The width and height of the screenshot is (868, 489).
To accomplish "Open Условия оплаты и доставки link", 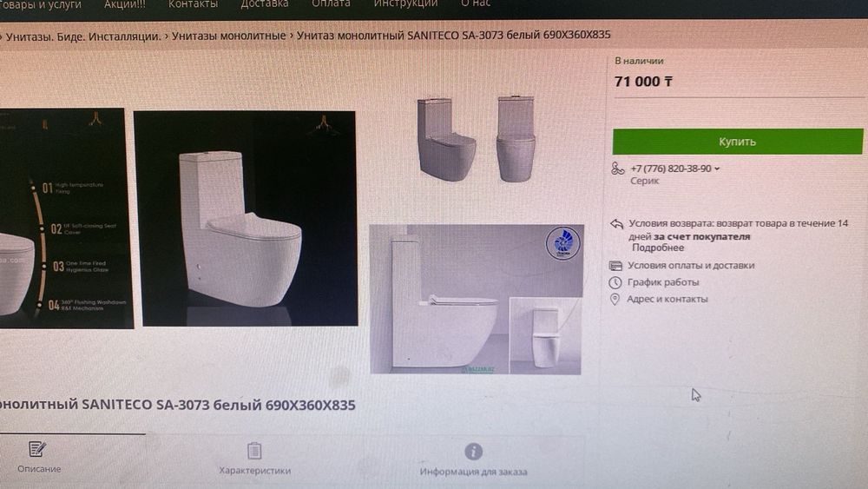I will [x=691, y=265].
